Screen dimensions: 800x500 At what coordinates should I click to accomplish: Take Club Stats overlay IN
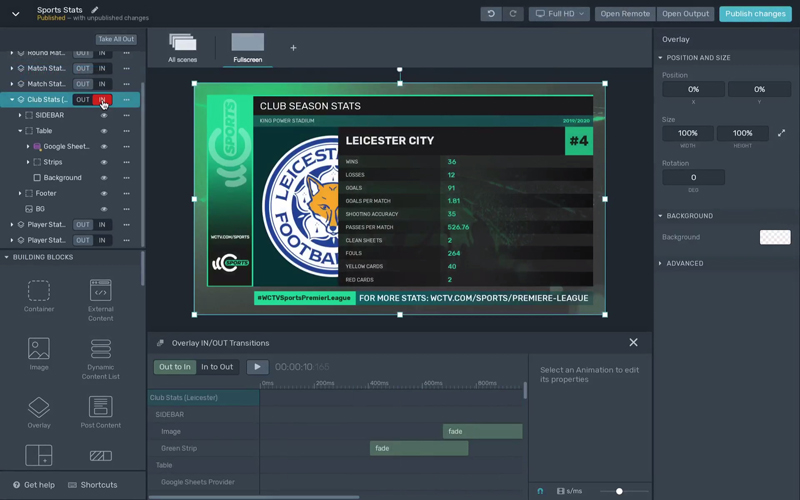point(102,99)
